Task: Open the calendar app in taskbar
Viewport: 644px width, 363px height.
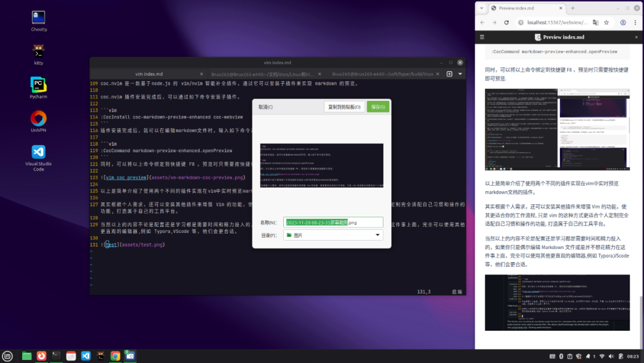Action: [71, 356]
